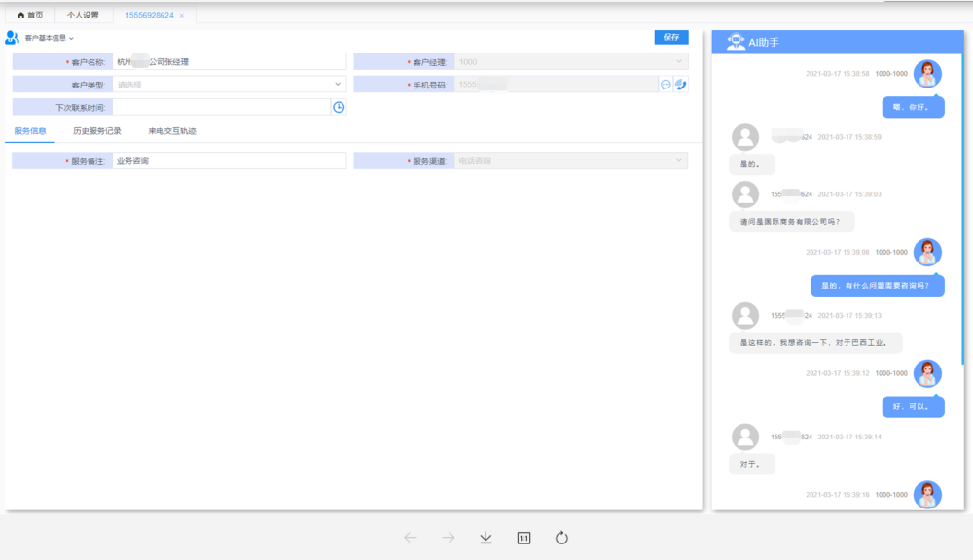This screenshot has height=560, width=973.
Task: Open the 客户经理 dropdown showing 1000
Action: (x=571, y=62)
